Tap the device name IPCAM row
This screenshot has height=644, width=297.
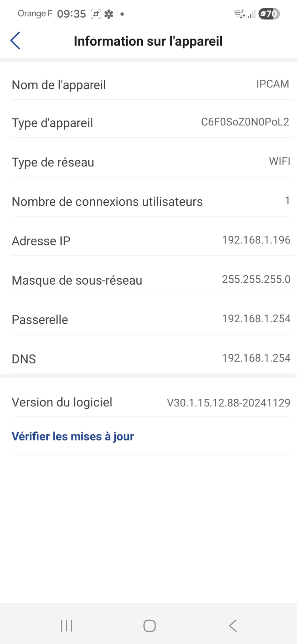coord(148,84)
